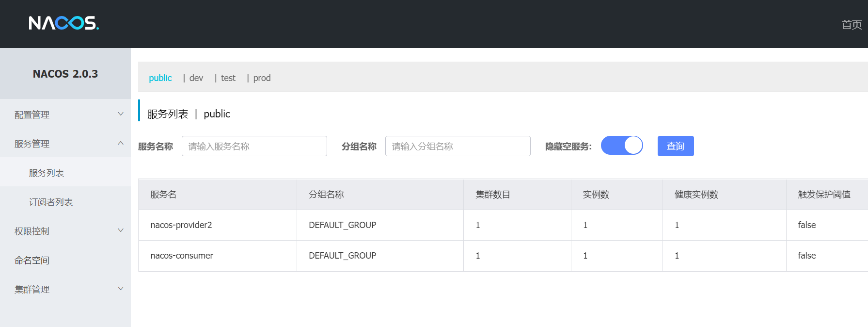Click the 集群数目 column header
The width and height of the screenshot is (868, 327).
(x=493, y=195)
